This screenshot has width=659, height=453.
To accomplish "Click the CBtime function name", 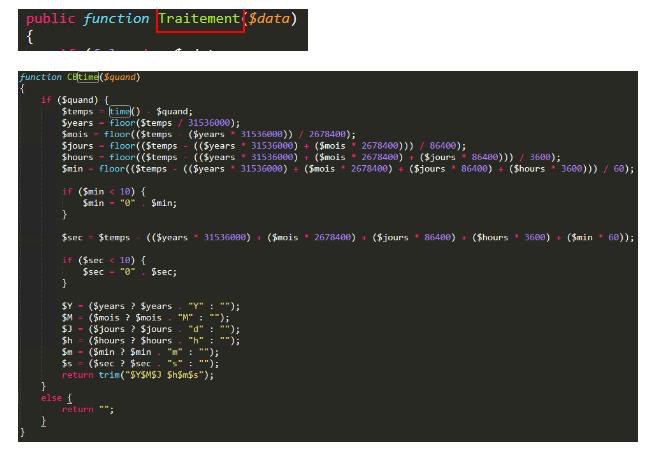I will click(83, 77).
